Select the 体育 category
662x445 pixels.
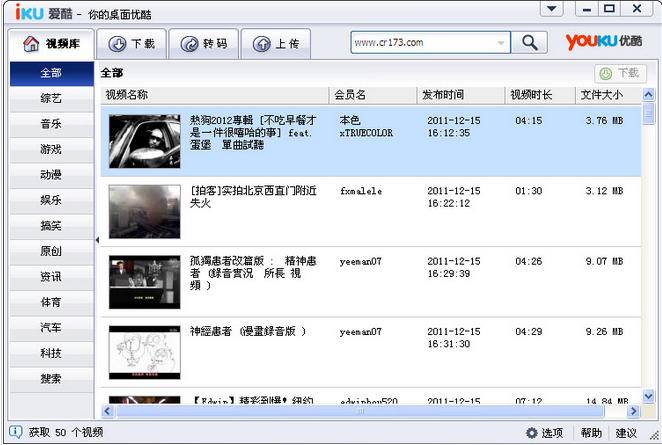coord(52,302)
